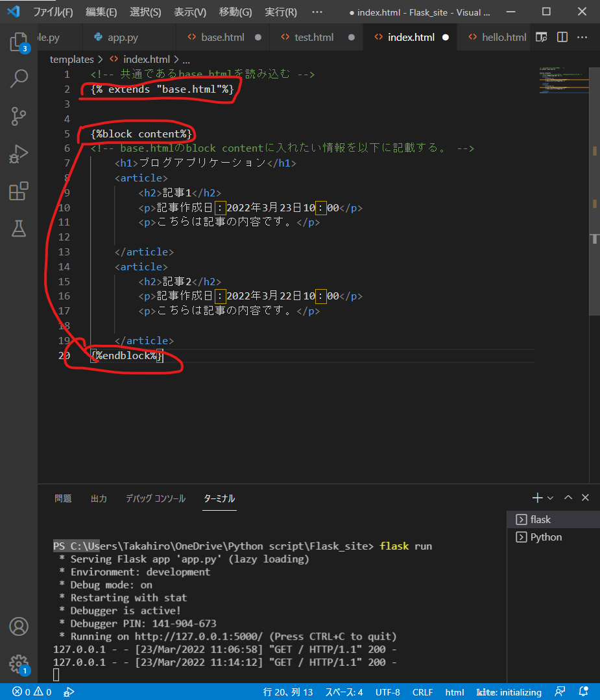This screenshot has height=700, width=600.
Task: Switch to the hello.html tab
Action: (x=503, y=37)
